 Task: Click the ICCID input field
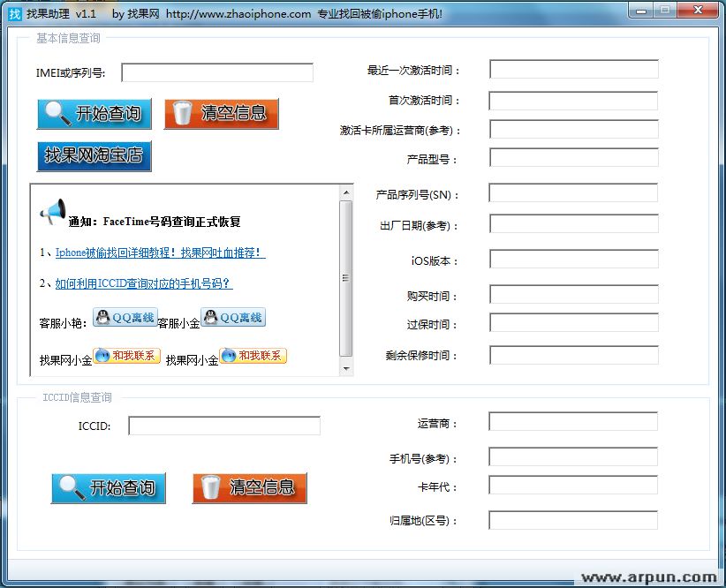(x=224, y=426)
